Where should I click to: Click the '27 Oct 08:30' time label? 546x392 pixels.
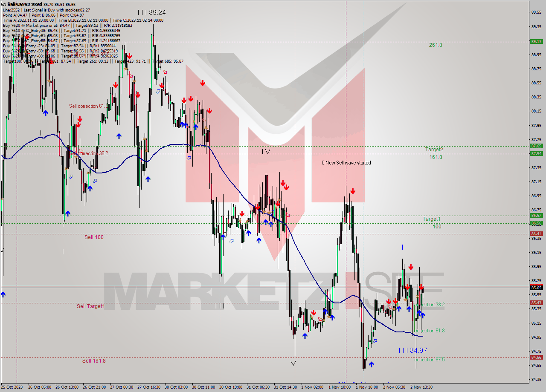(121, 387)
